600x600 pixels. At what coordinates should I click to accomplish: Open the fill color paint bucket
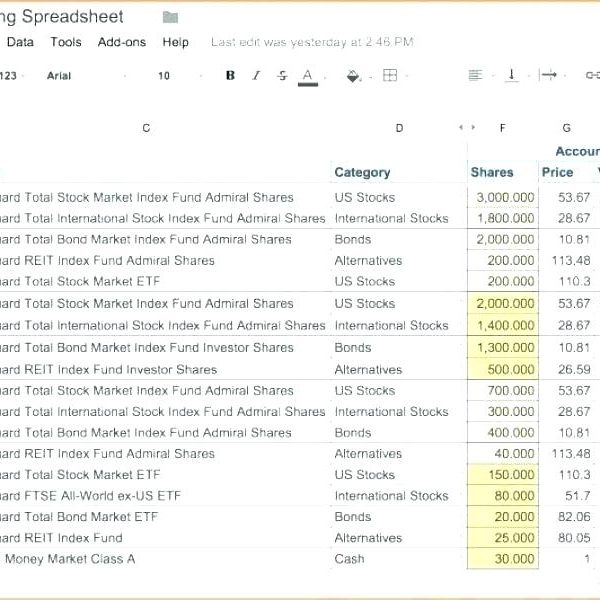pos(353,76)
